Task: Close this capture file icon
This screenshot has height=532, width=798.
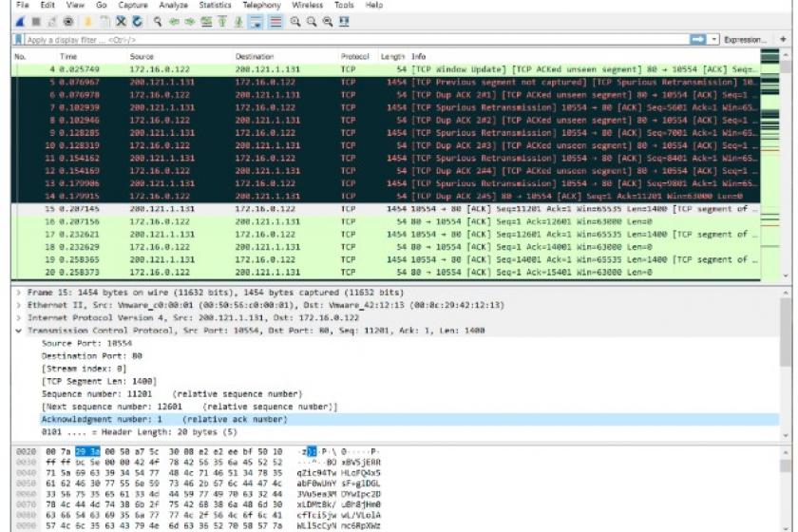Action: point(122,22)
